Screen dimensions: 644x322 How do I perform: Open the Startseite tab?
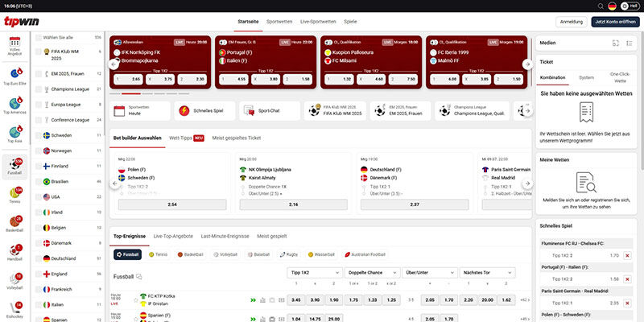(248, 22)
